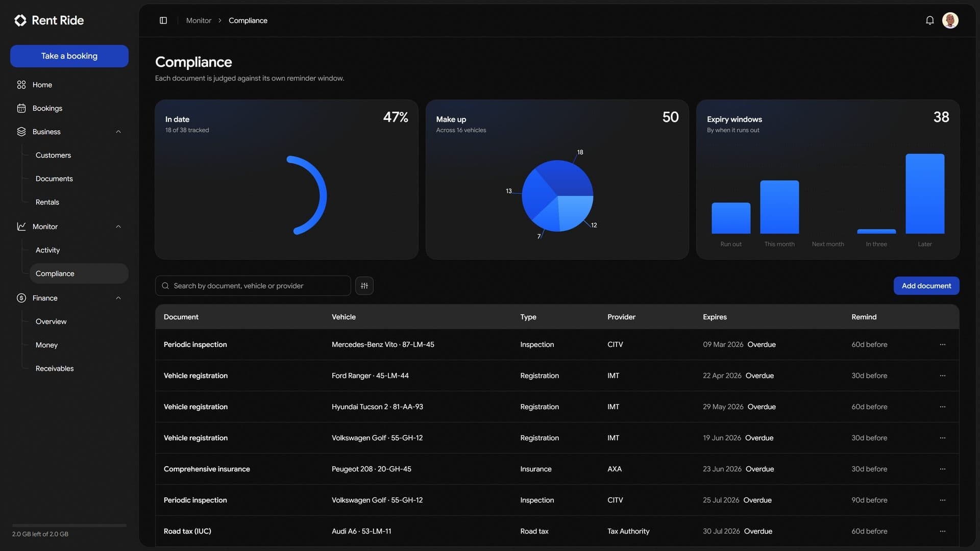This screenshot has width=980, height=551.
Task: Click the Add document button
Action: tap(926, 286)
